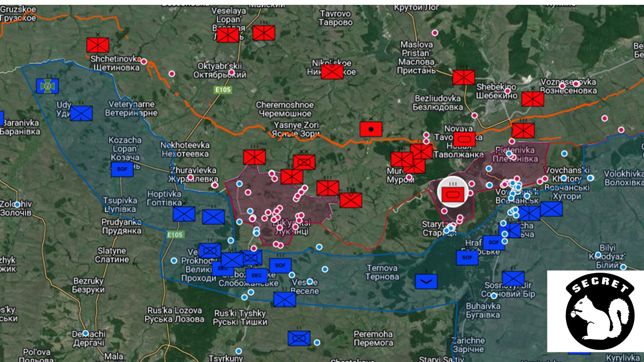Click red unit marker above Zhuravlevka
This screenshot has width=644, height=362.
(254, 157)
